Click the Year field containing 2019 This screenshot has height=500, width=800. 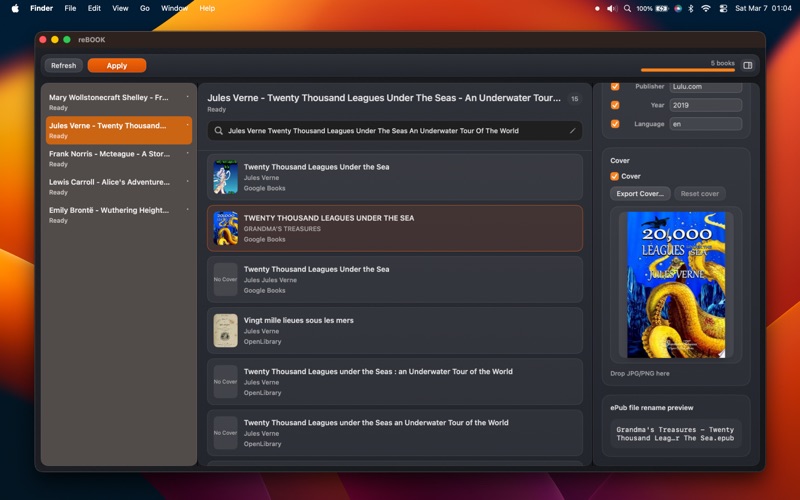click(706, 105)
